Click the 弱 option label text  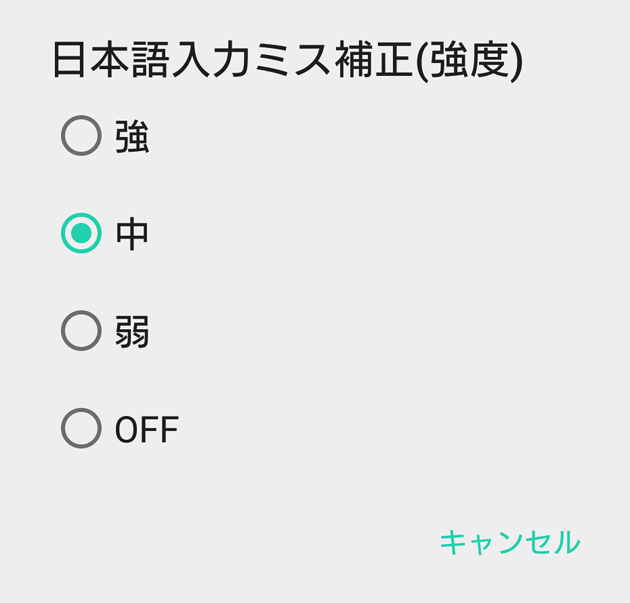point(132,331)
